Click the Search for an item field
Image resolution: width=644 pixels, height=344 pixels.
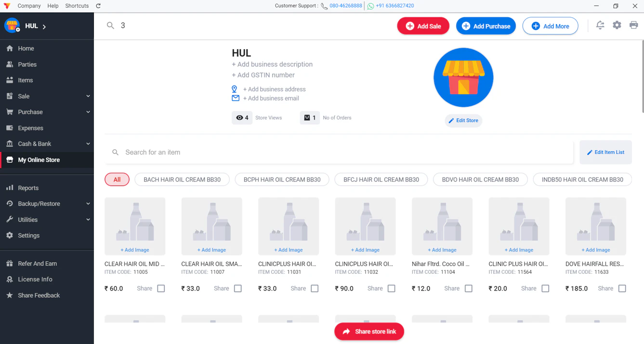339,153
